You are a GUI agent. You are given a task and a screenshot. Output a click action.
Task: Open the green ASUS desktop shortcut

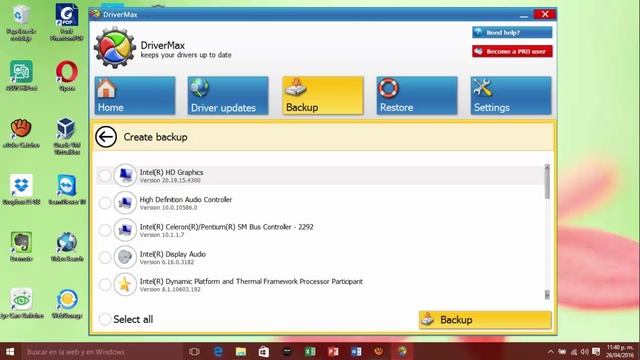coord(21,76)
